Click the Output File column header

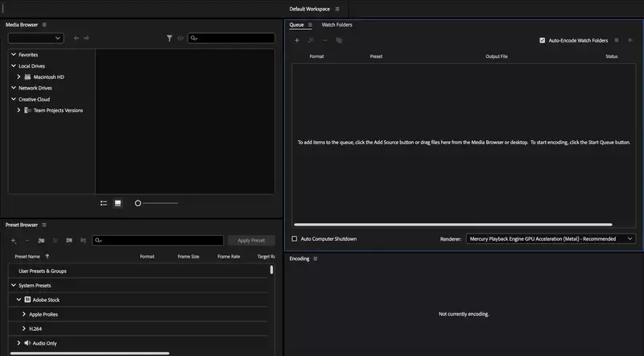(x=497, y=56)
